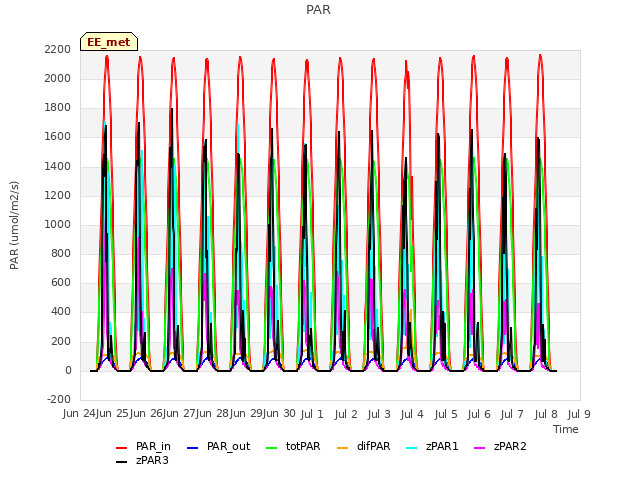
Task: Click the 400 y-axis tick label
Action: pos(61,312)
